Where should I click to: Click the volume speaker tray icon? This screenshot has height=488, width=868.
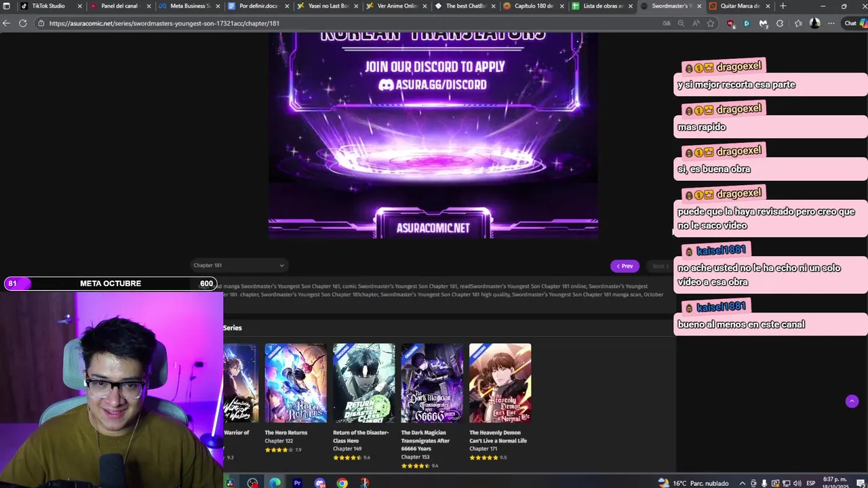797,483
